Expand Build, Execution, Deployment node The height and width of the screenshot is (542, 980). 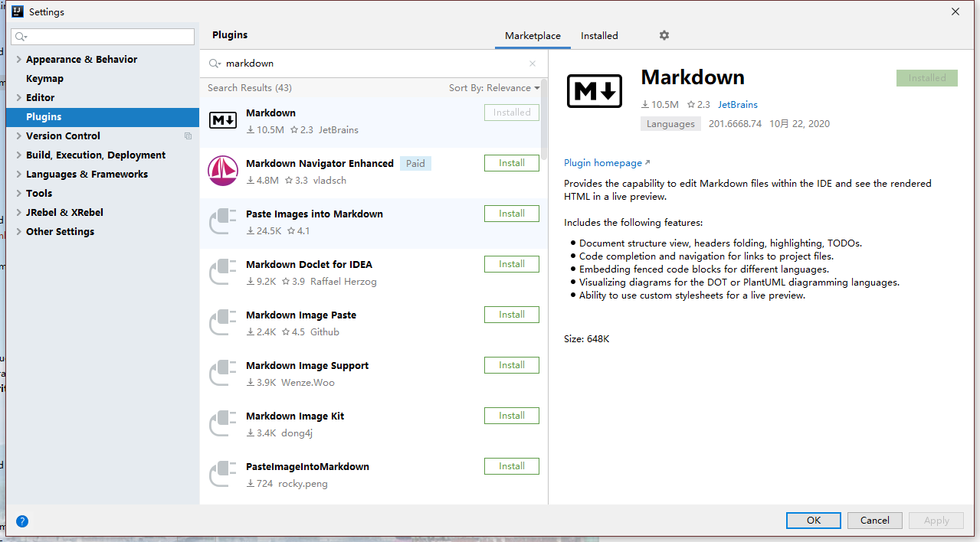click(x=19, y=155)
